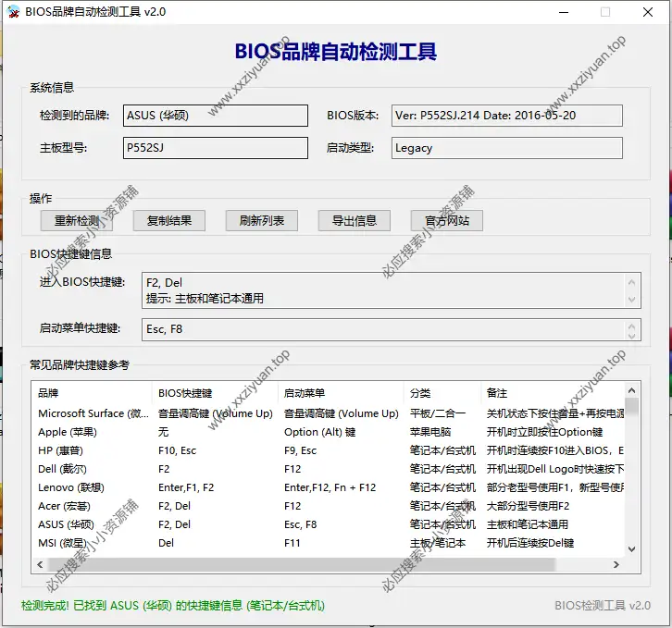Minimize the BIOS detection tool window
This screenshot has height=628, width=672.
pos(563,12)
